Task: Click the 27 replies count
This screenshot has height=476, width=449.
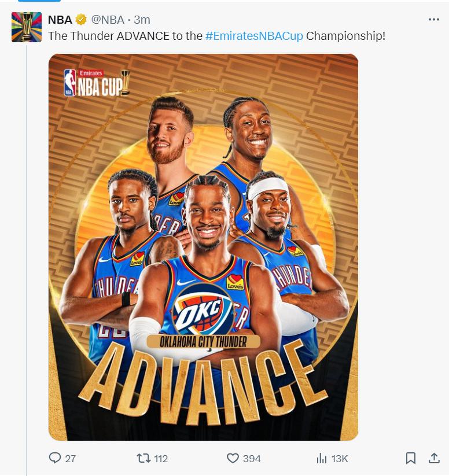Action: [70, 459]
